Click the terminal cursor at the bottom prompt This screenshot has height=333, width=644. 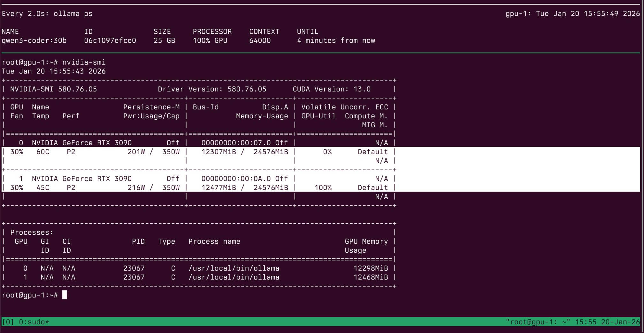click(x=65, y=295)
